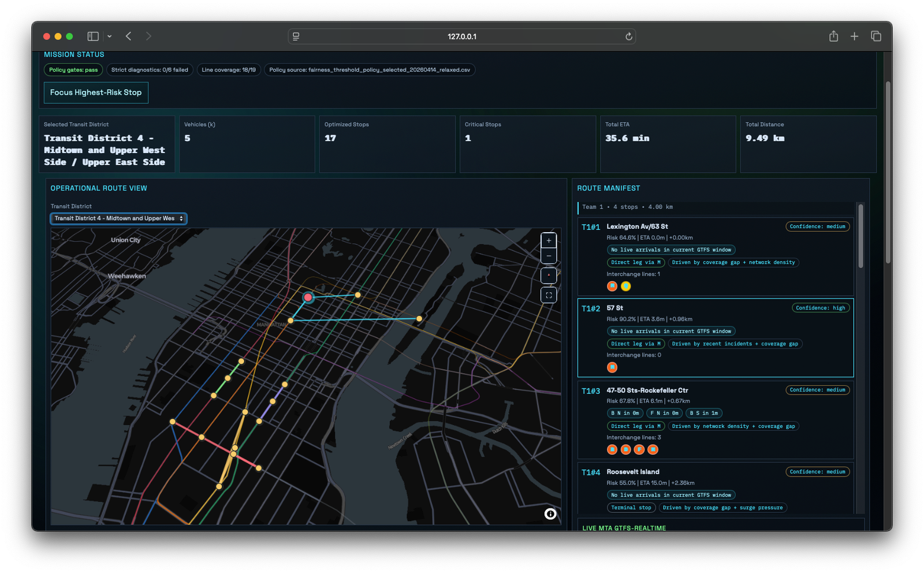Zoom in on the route map
The width and height of the screenshot is (924, 573).
549,240
